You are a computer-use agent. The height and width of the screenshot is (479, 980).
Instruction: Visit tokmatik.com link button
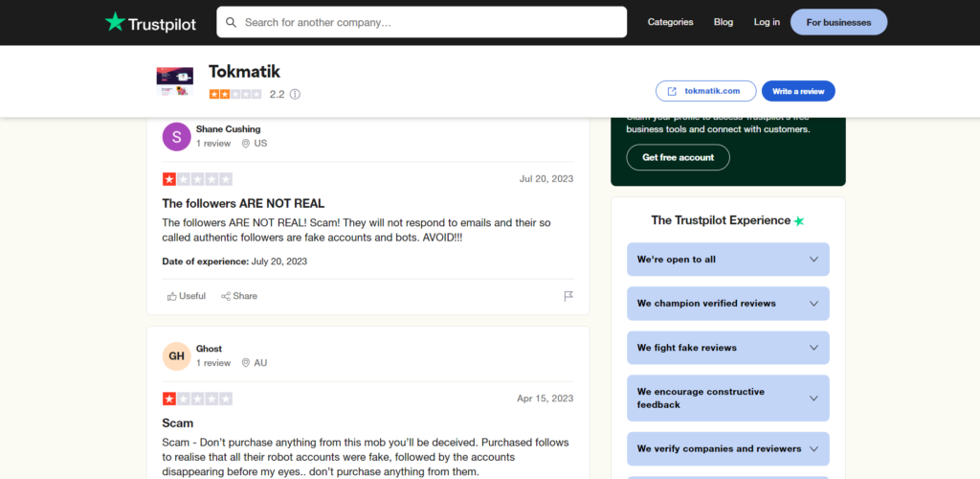point(705,91)
